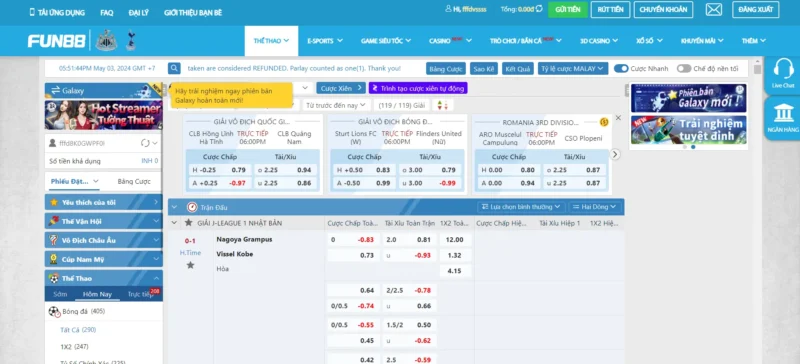
Task: Open the mail envelope icon
Action: [x=714, y=10]
